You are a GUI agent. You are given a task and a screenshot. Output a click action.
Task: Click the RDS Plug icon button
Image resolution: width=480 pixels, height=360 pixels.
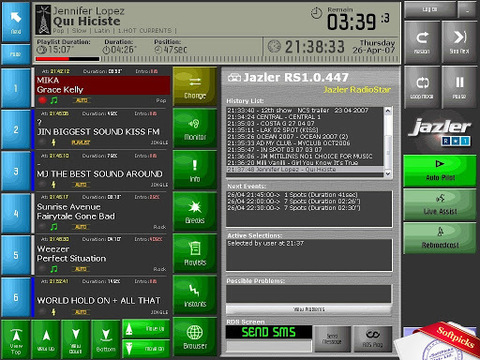click(373, 339)
